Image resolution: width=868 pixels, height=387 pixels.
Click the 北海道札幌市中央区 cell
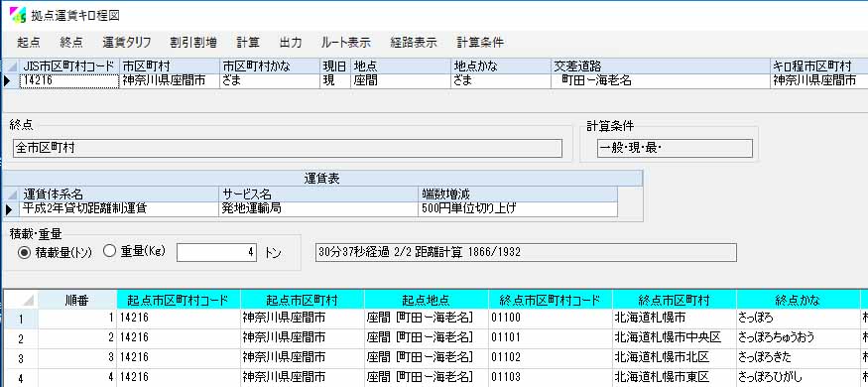675,337
